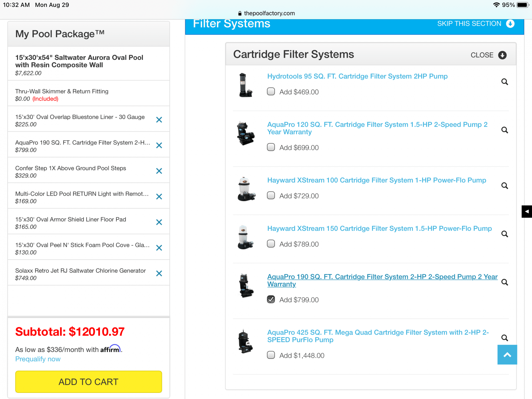The height and width of the screenshot is (399, 532).
Task: Remove Confer Step 1X pool steps
Action: [x=159, y=171]
